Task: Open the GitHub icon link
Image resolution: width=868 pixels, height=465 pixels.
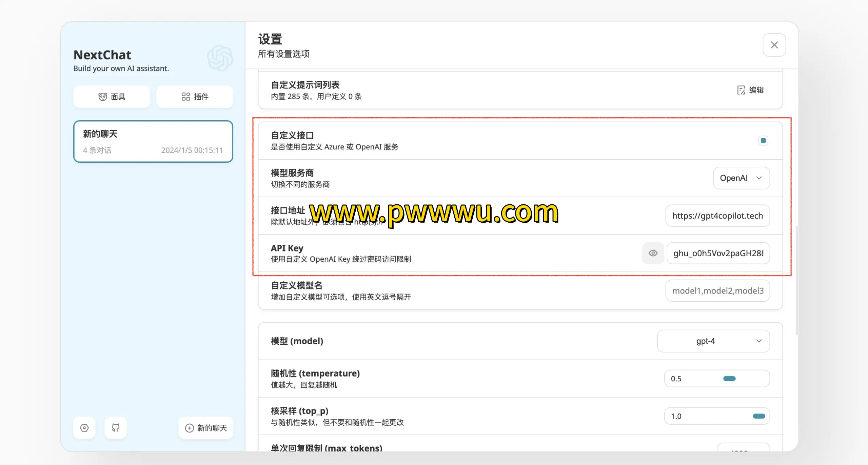Action: click(116, 428)
